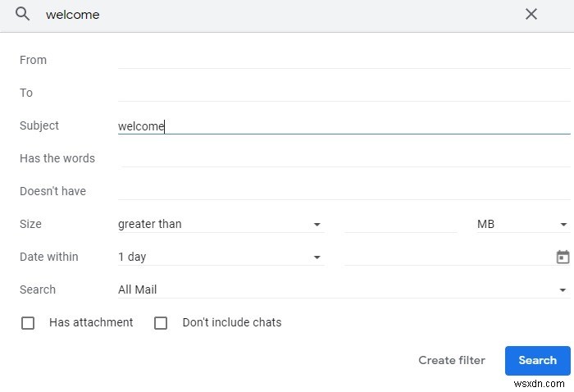This screenshot has height=392, width=574.
Task: Click the Doesn't have input field
Action: [x=344, y=191]
